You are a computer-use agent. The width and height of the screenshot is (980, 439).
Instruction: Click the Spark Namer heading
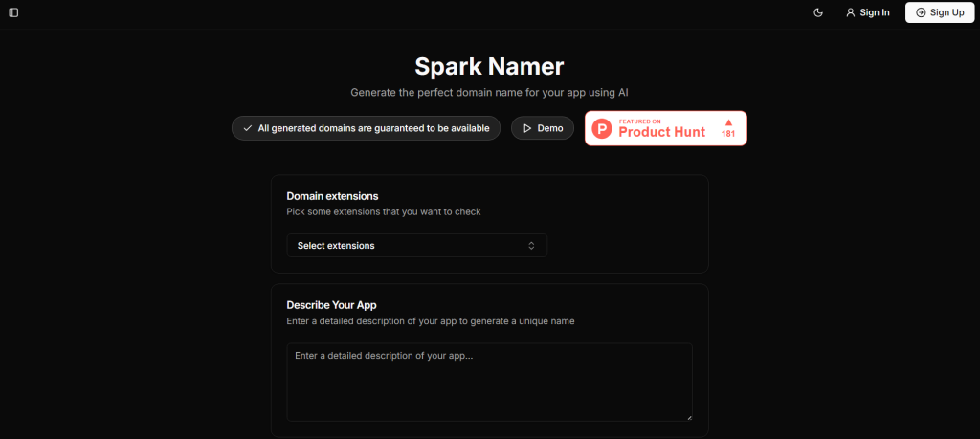489,66
